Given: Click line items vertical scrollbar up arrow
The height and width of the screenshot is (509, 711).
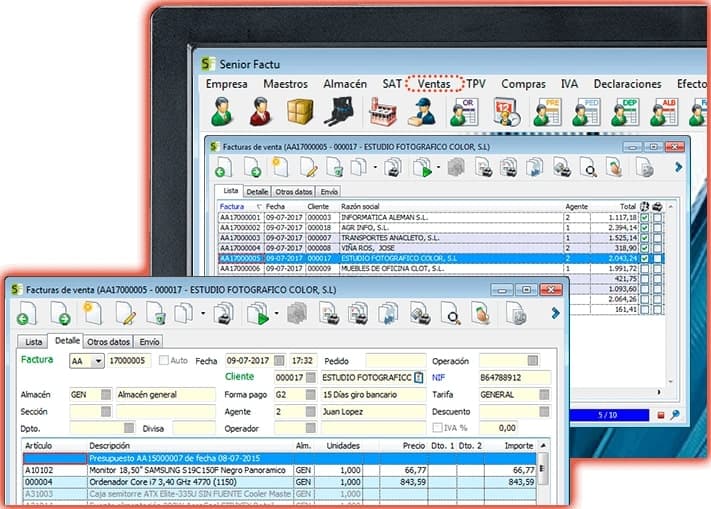Looking at the screenshot, I should 543,446.
